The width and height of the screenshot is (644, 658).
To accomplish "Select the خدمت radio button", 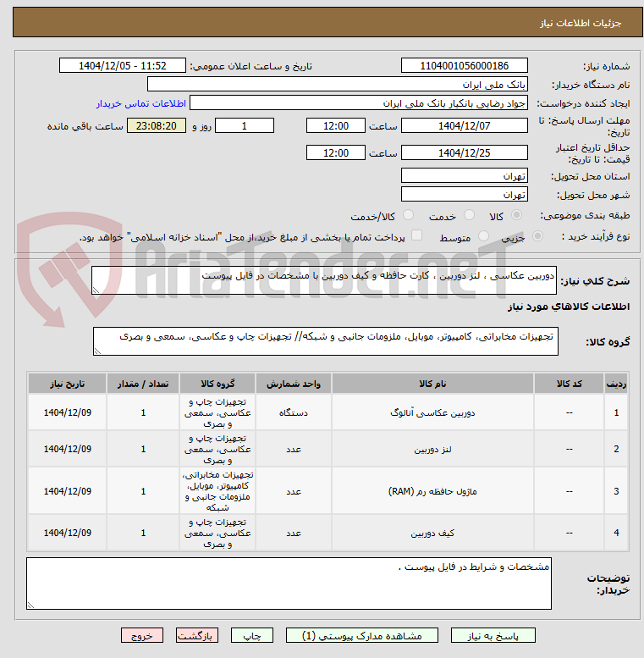I will pyautogui.click(x=469, y=215).
